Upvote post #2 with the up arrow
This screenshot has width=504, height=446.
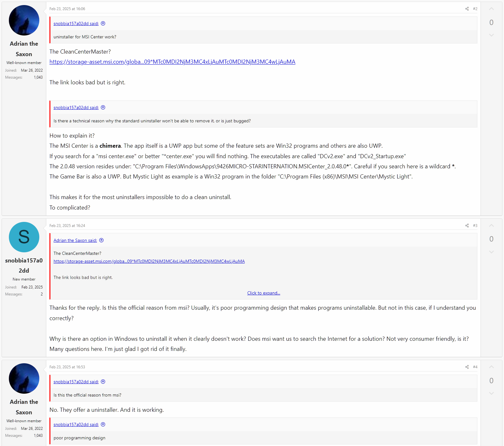tap(491, 9)
